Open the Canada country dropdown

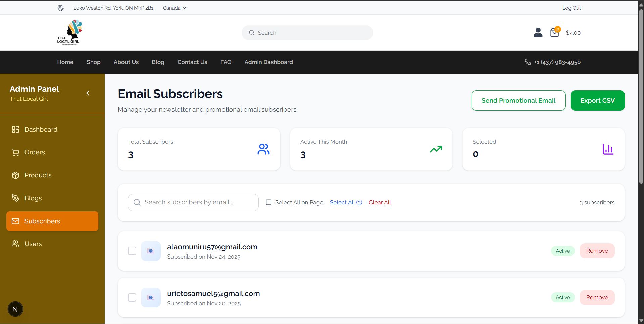coord(174,8)
